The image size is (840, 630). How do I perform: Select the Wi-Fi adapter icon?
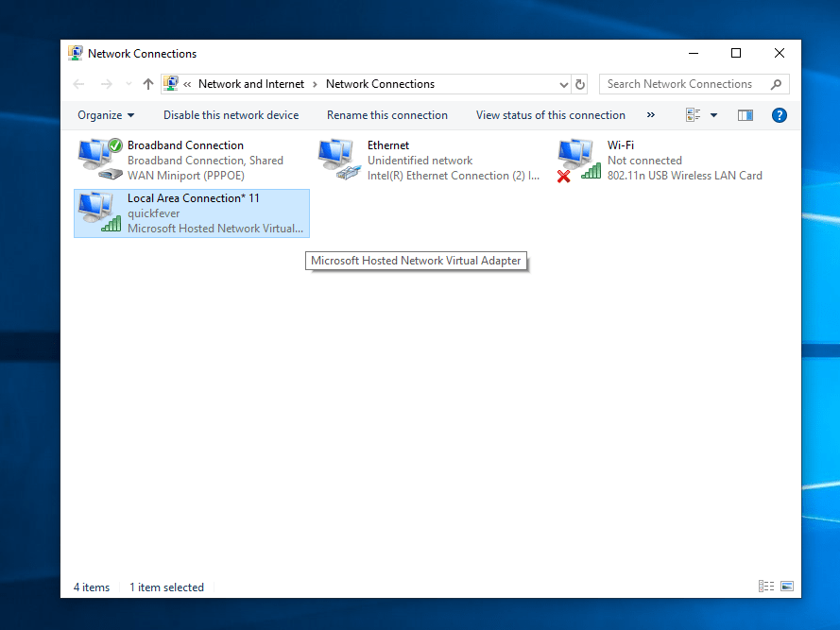[579, 161]
